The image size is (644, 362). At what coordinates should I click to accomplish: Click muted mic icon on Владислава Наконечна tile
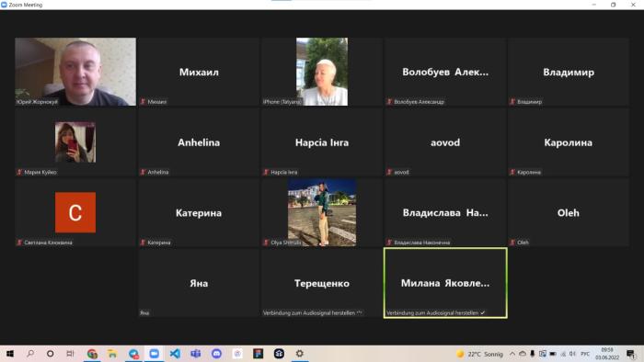[389, 243]
